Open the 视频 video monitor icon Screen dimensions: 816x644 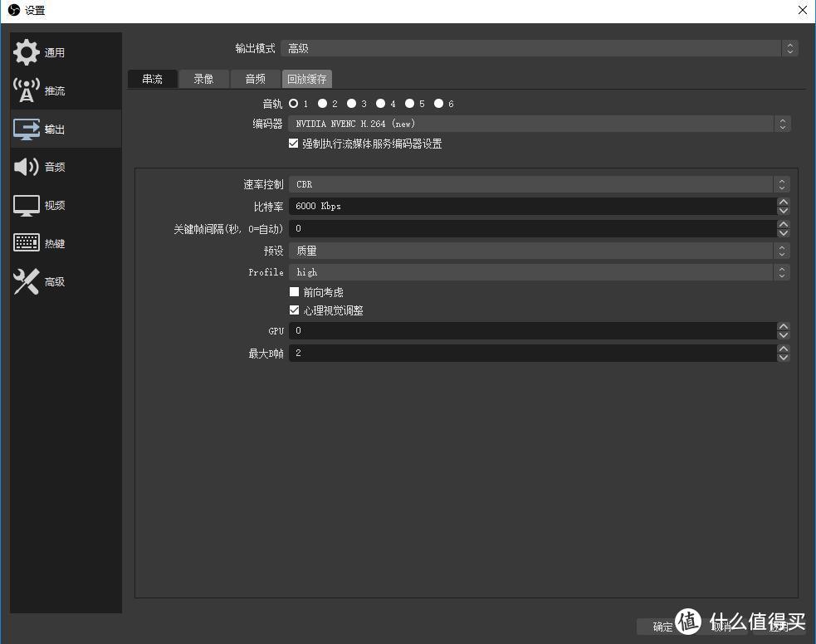26,206
